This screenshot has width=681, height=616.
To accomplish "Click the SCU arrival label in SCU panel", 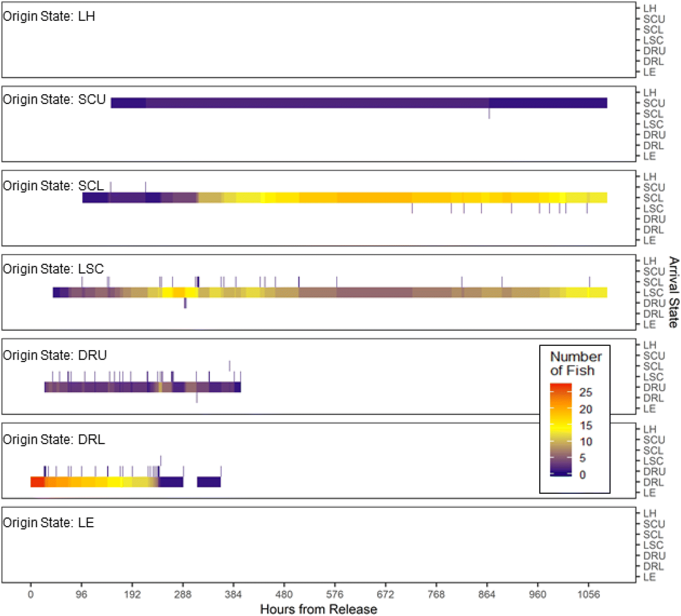I will tap(654, 103).
